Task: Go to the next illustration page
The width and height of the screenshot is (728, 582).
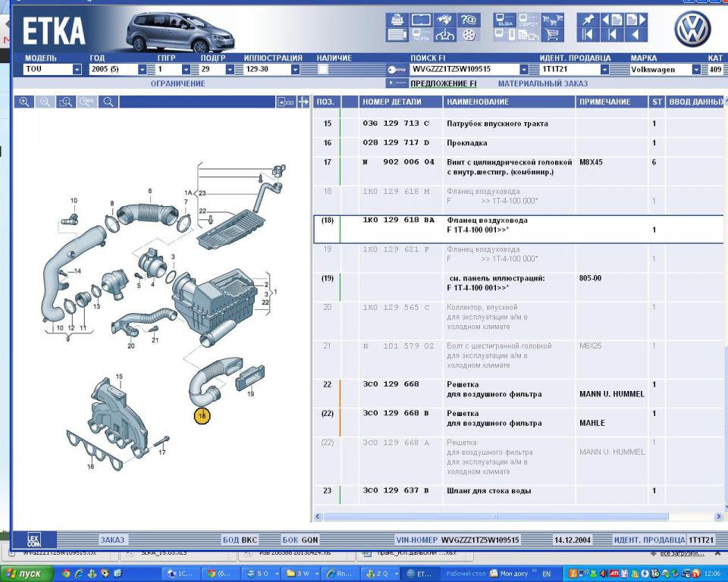Action: point(636,20)
